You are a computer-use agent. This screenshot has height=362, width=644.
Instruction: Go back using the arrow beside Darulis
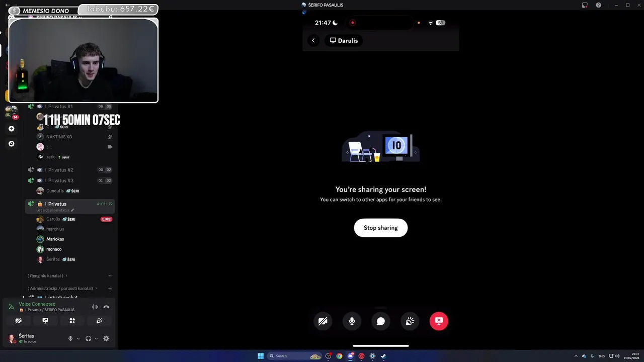[x=313, y=40]
